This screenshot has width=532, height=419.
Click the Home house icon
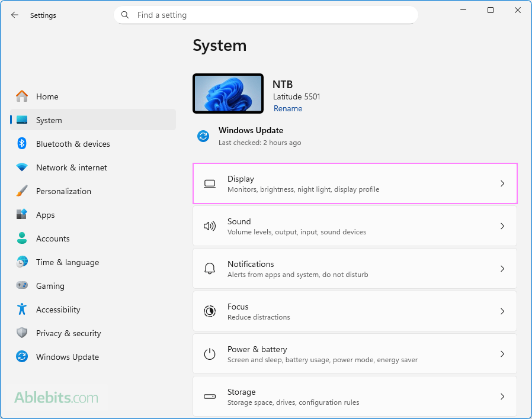(22, 96)
